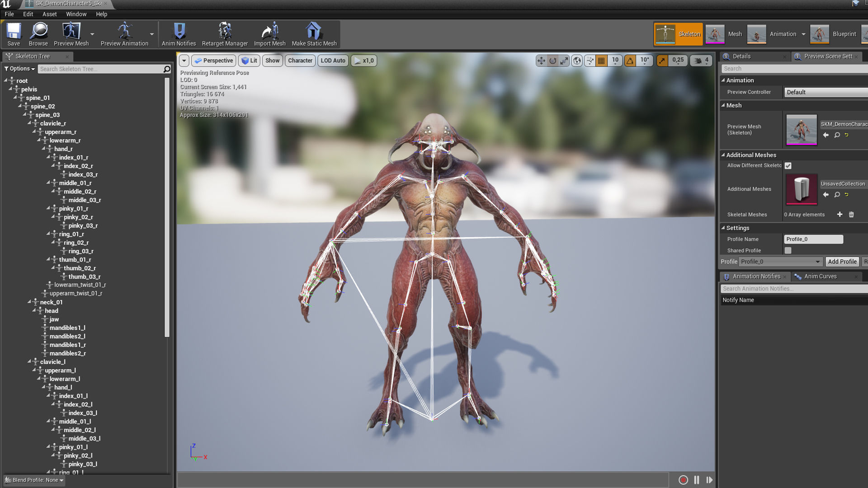Switch to Animation editor mode
The width and height of the screenshot is (868, 488).
(x=772, y=34)
